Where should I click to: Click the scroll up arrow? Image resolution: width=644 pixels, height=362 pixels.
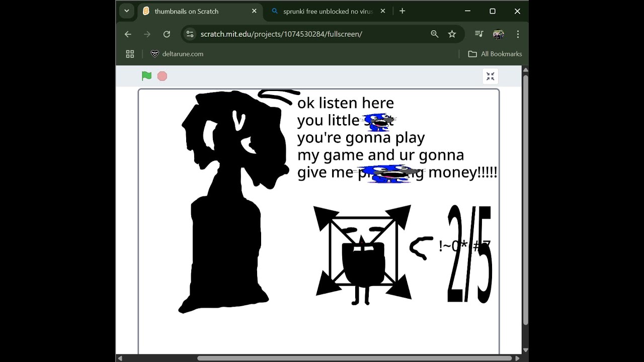(x=525, y=69)
